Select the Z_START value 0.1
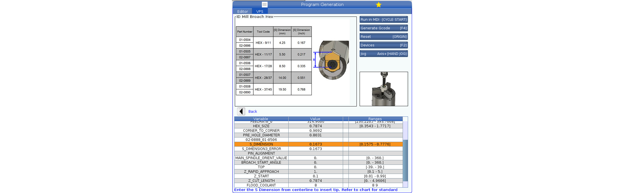 pos(315,176)
